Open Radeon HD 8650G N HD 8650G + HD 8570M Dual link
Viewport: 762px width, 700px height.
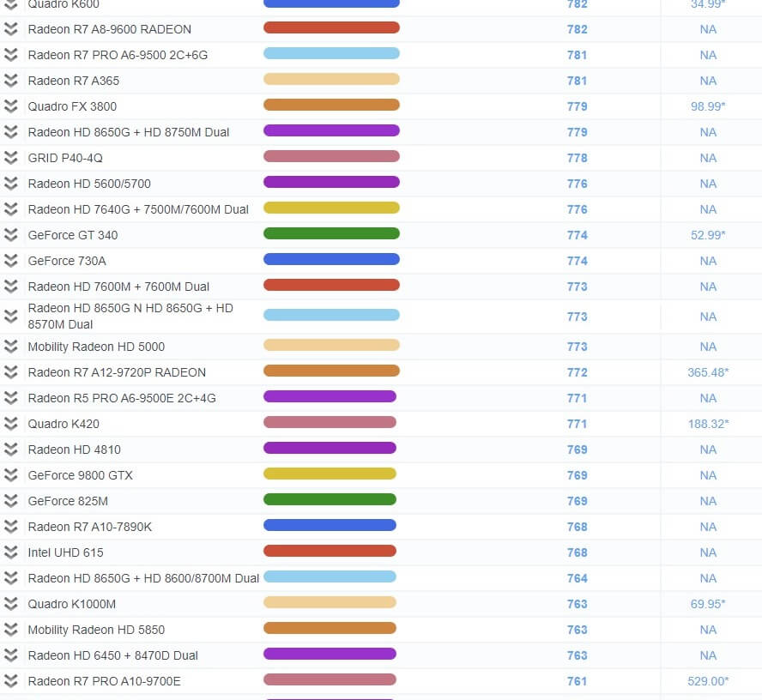pyautogui.click(x=130, y=317)
